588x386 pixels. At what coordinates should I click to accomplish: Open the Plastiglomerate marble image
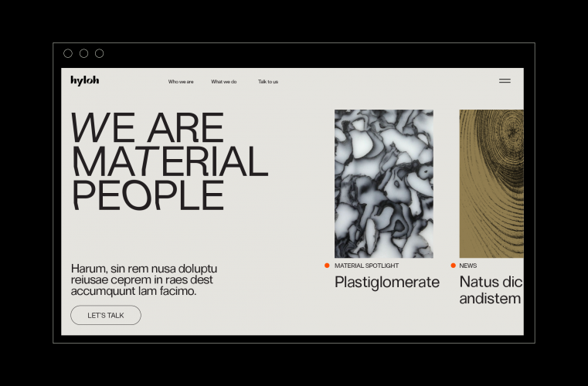(384, 184)
